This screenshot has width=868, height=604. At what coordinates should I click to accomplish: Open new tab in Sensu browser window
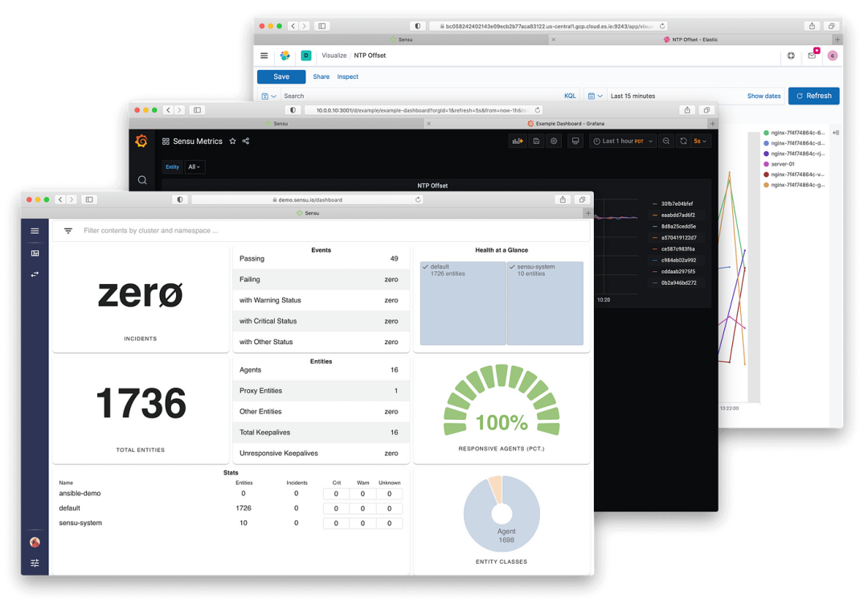click(588, 213)
